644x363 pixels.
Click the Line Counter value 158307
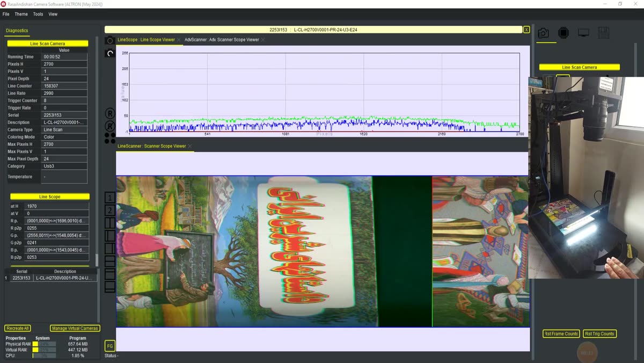64,86
